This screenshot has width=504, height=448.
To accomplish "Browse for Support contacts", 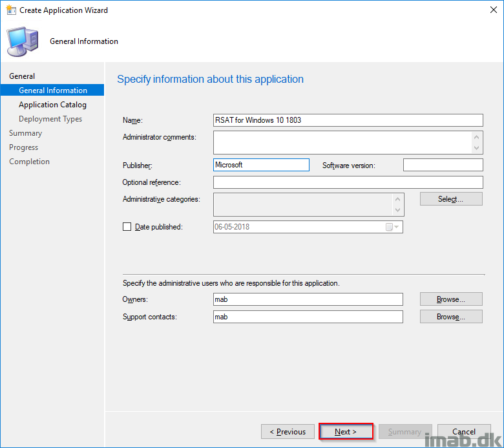I will [451, 317].
